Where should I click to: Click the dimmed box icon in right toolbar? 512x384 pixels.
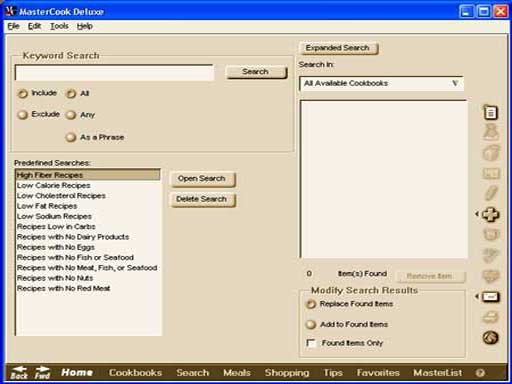pos(491,153)
